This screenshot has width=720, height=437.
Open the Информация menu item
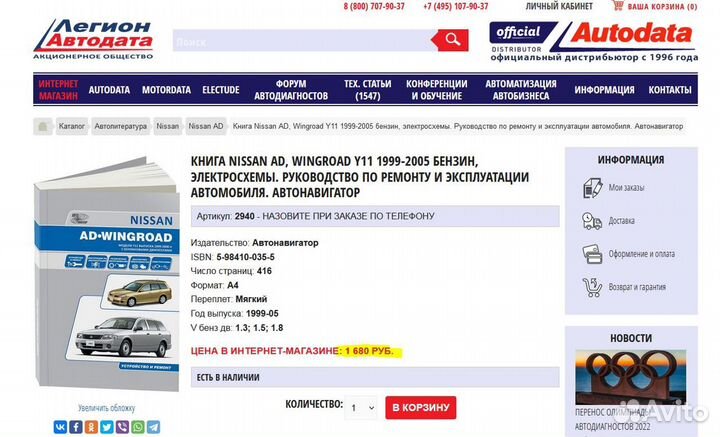click(604, 90)
